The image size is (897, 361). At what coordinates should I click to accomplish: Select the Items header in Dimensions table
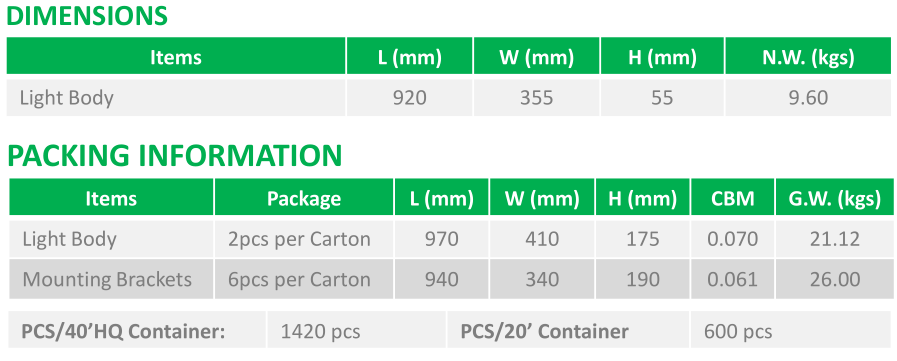(176, 57)
